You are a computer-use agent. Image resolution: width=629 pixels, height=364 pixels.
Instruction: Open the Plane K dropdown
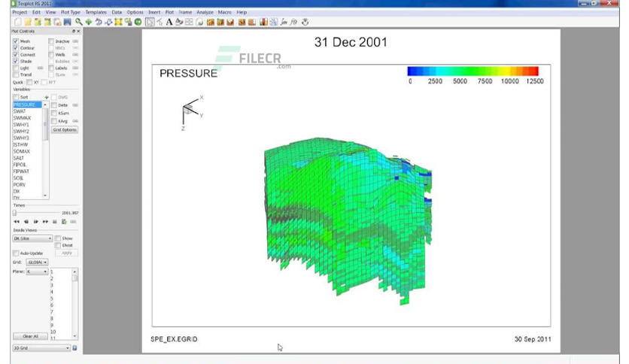(x=38, y=271)
